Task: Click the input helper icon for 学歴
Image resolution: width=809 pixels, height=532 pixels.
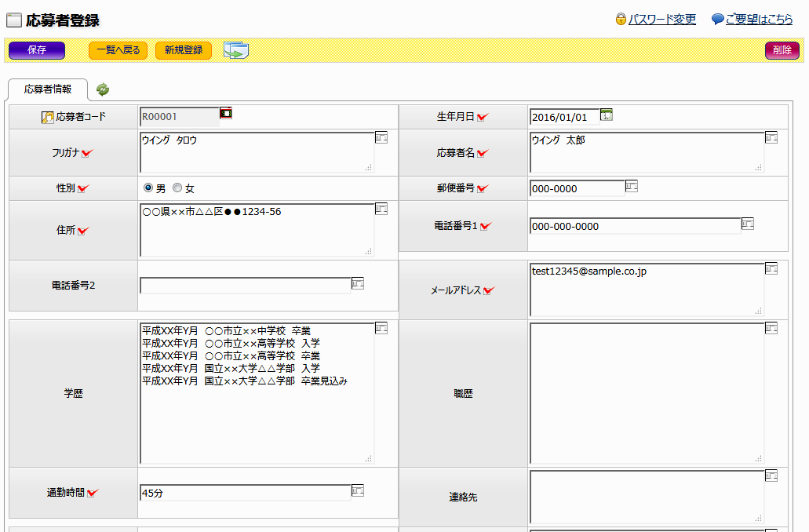Action: [x=381, y=328]
